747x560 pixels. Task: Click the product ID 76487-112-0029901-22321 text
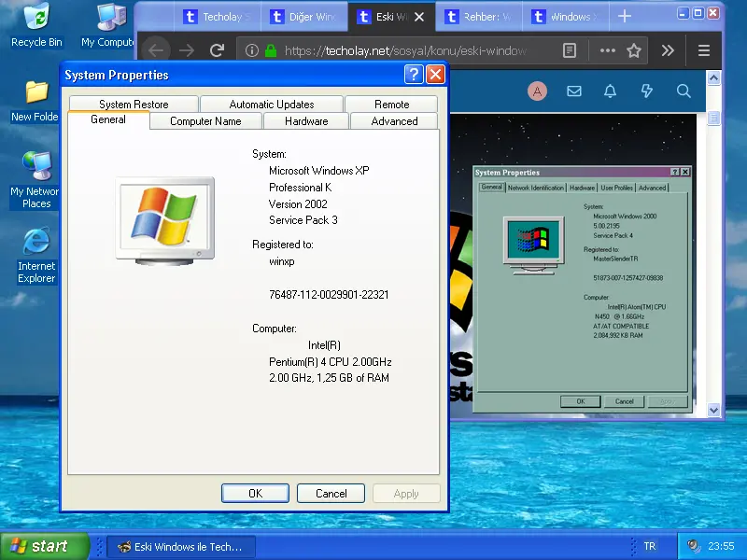point(329,295)
